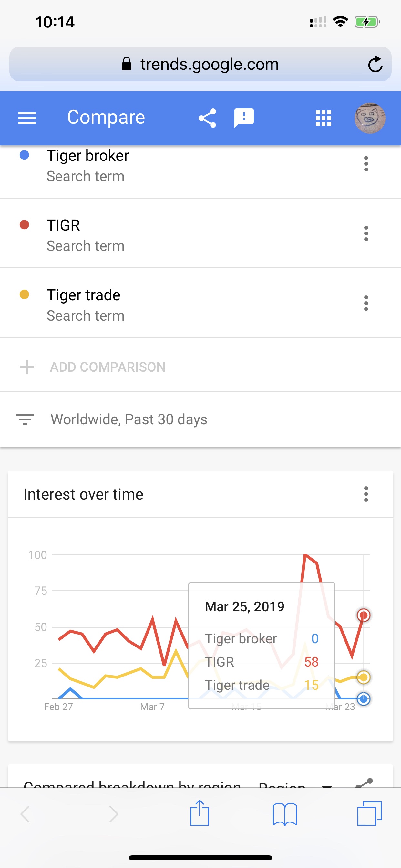401x868 pixels.
Task: Open options for TIGR term
Action: click(366, 233)
